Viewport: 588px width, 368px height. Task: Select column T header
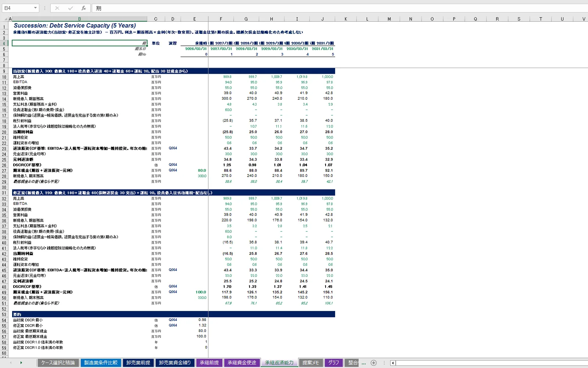click(x=541, y=19)
